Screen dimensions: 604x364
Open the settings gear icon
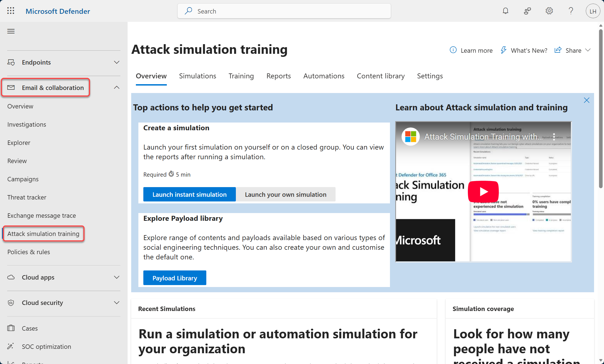click(x=549, y=11)
